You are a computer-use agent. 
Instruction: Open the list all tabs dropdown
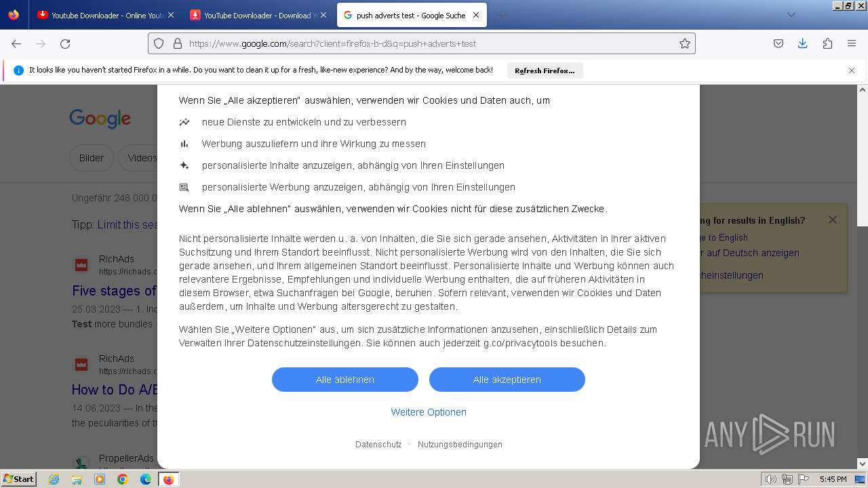[x=791, y=15]
